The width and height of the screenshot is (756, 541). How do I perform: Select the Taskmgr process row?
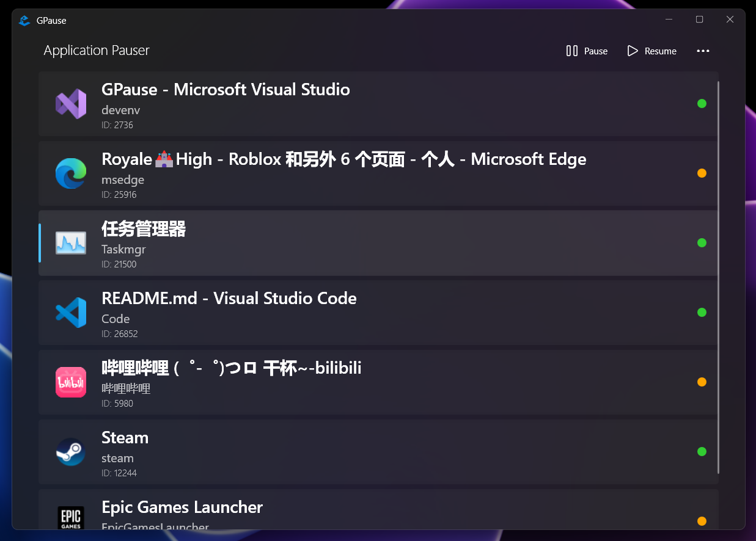click(x=367, y=242)
